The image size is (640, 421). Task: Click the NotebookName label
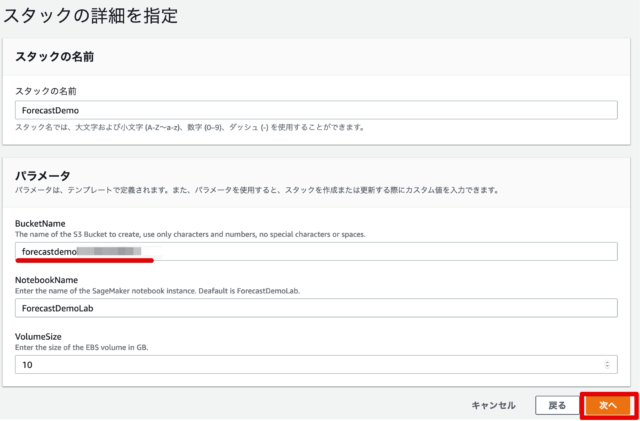pyautogui.click(x=47, y=280)
